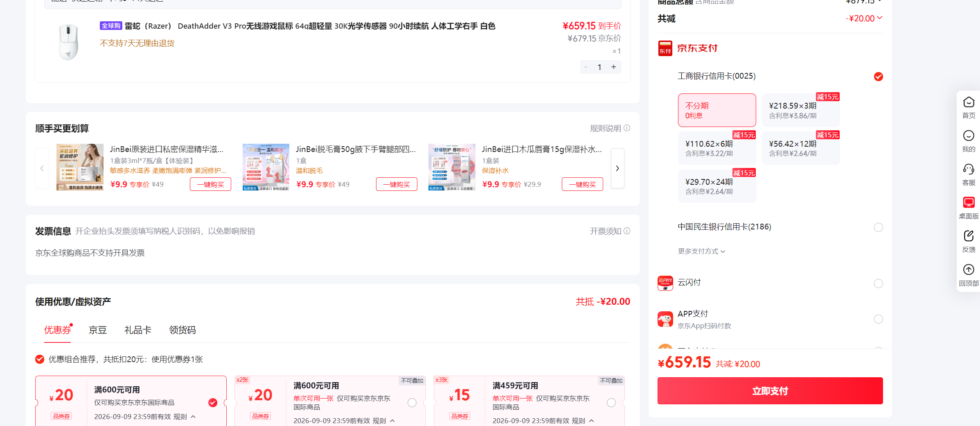980x426 pixels.
Task: Open the 我的 profile icon
Action: pyautogui.click(x=969, y=136)
